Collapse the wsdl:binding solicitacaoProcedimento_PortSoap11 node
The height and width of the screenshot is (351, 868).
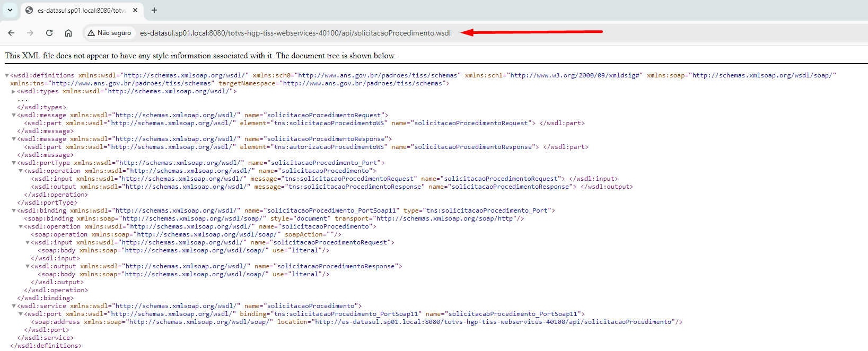(x=14, y=210)
